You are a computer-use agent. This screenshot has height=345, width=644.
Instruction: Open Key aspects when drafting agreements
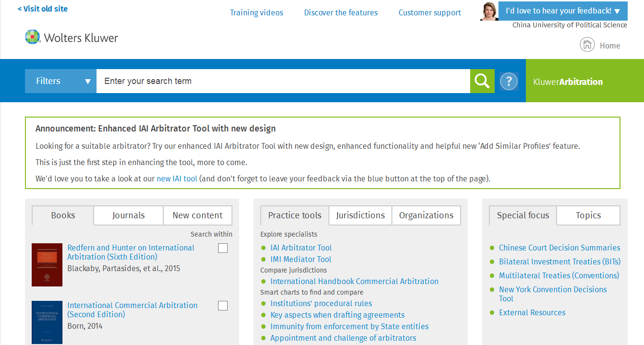[x=338, y=315]
